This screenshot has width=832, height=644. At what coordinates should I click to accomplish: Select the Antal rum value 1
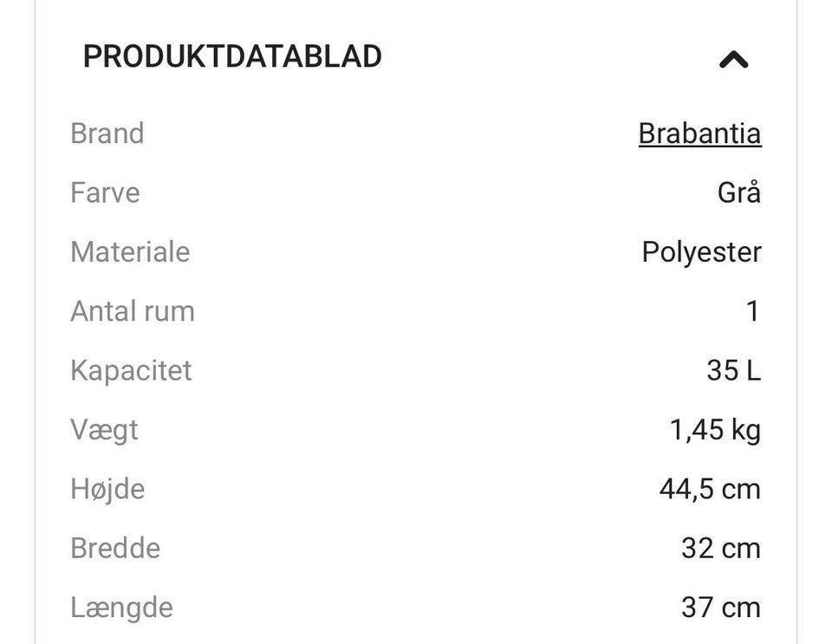point(752,311)
